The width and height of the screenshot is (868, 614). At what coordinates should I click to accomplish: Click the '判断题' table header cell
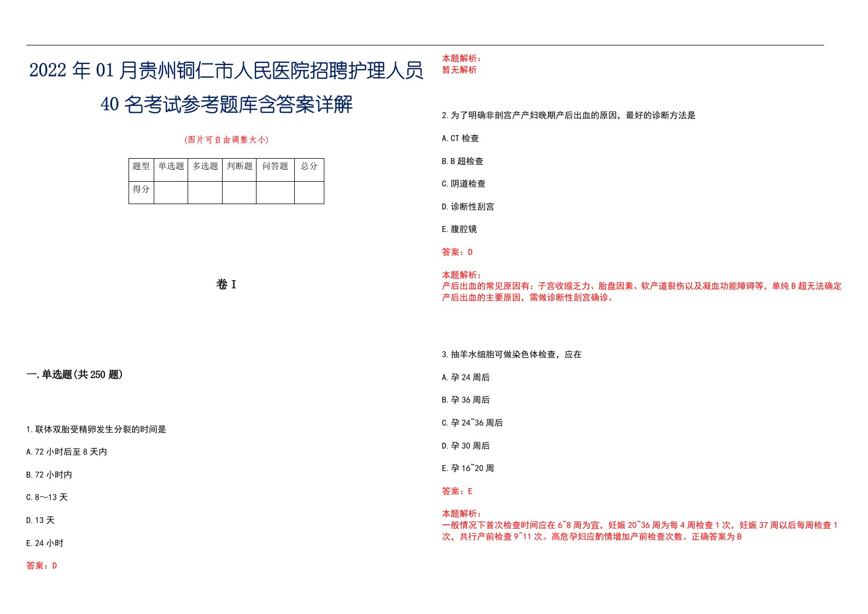(239, 170)
